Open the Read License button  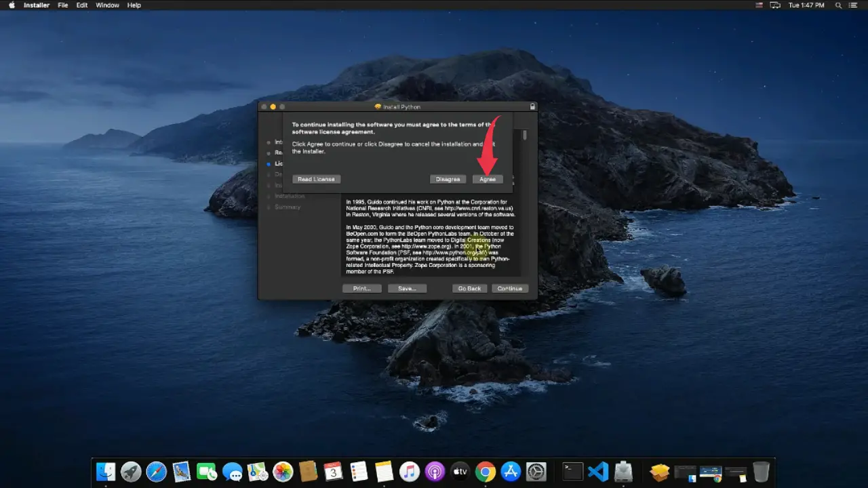point(316,179)
